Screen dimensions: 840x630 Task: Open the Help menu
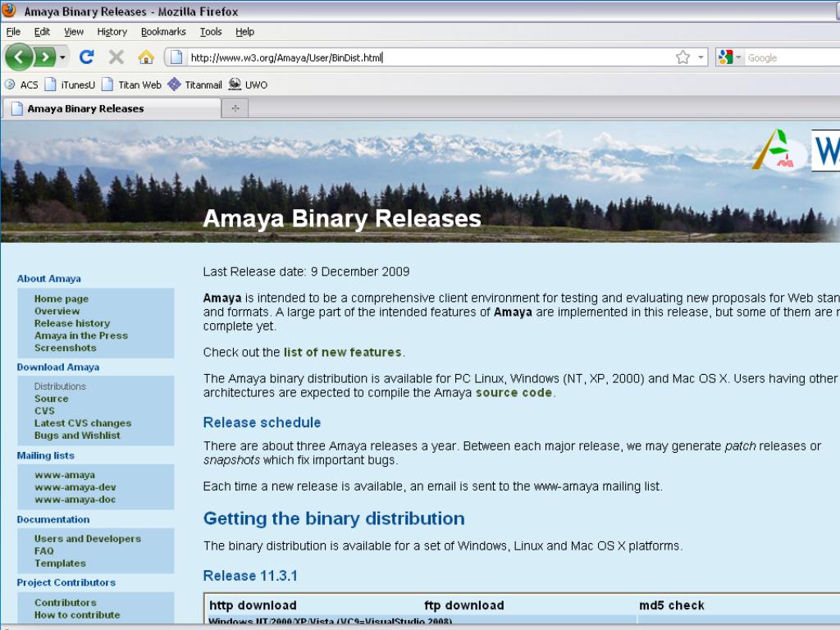pos(244,32)
